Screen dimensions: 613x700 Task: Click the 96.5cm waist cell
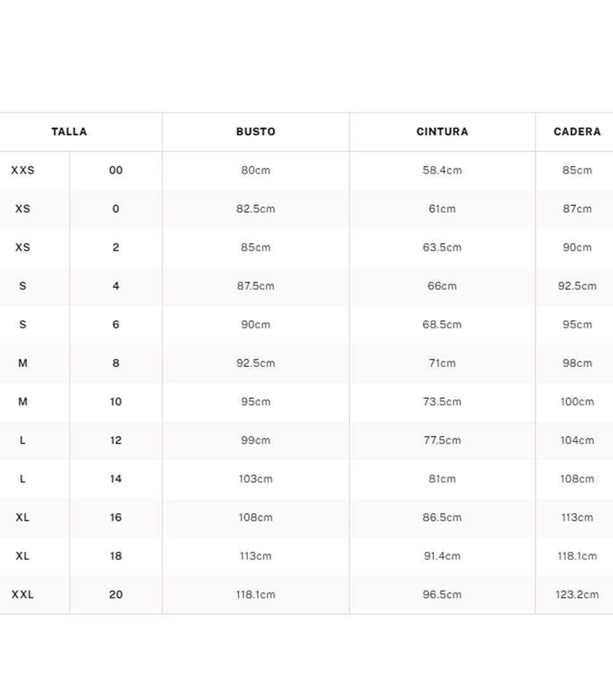point(442,595)
